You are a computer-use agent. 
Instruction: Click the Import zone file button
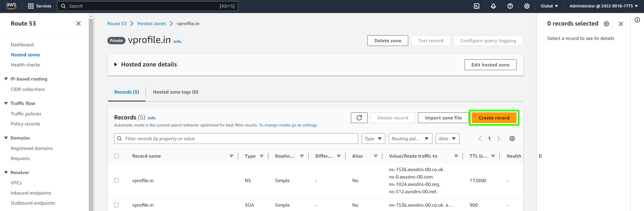[443, 118]
